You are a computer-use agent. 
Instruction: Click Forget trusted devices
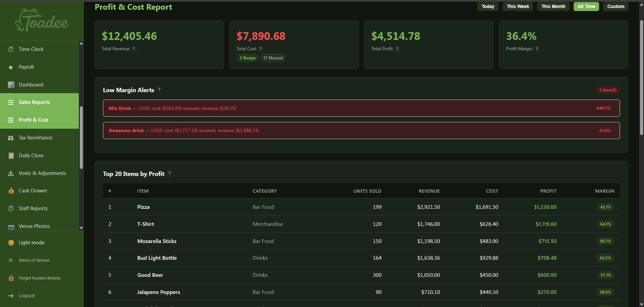pyautogui.click(x=42, y=278)
